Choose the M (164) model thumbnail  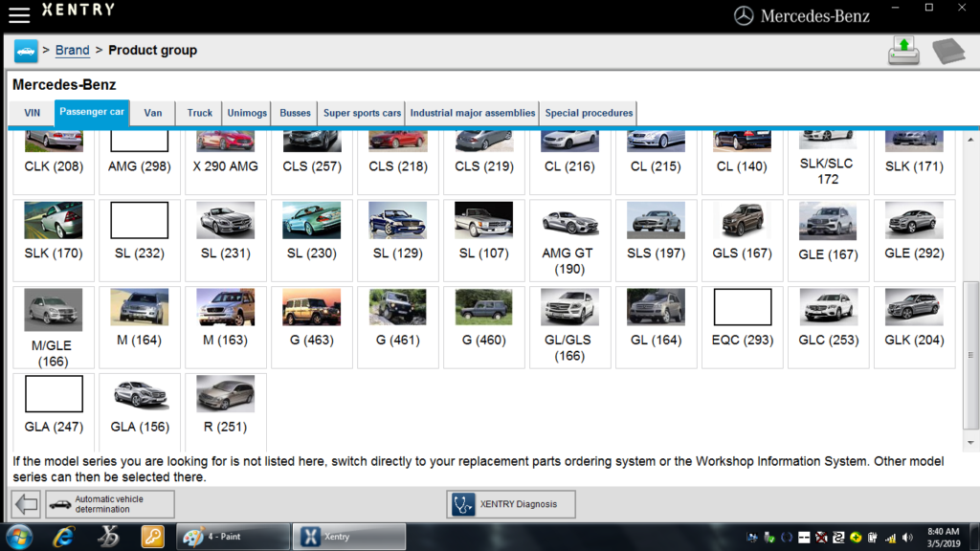point(140,307)
